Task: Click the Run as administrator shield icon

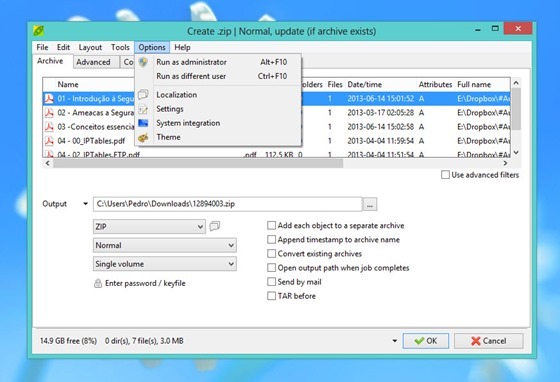Action: tap(143, 62)
